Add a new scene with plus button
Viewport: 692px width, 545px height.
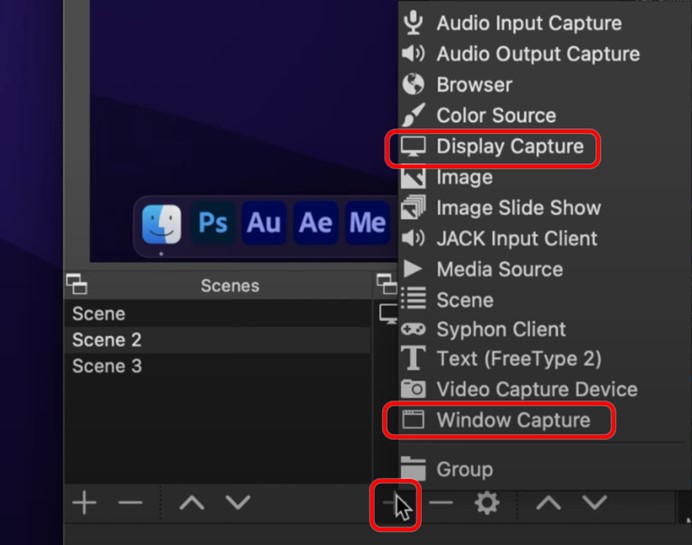point(84,502)
